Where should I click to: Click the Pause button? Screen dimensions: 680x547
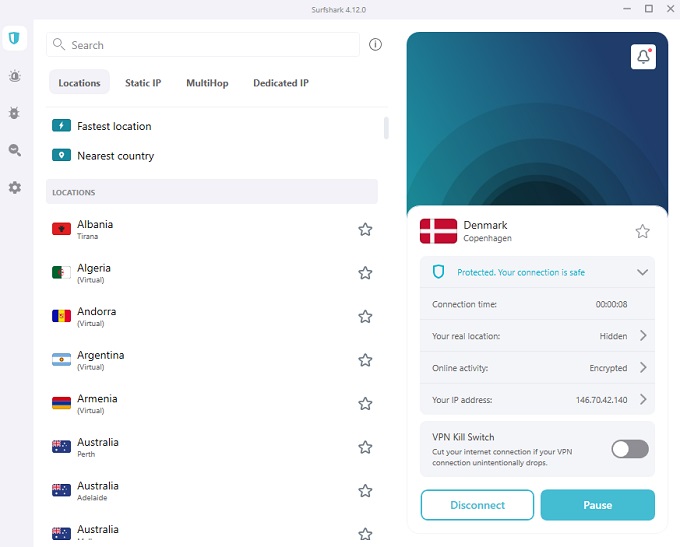[x=598, y=505]
